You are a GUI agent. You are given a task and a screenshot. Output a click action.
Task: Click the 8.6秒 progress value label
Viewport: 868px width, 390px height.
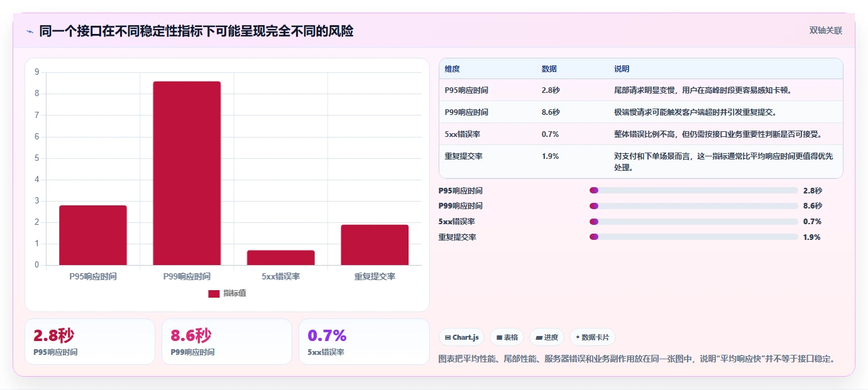click(813, 206)
